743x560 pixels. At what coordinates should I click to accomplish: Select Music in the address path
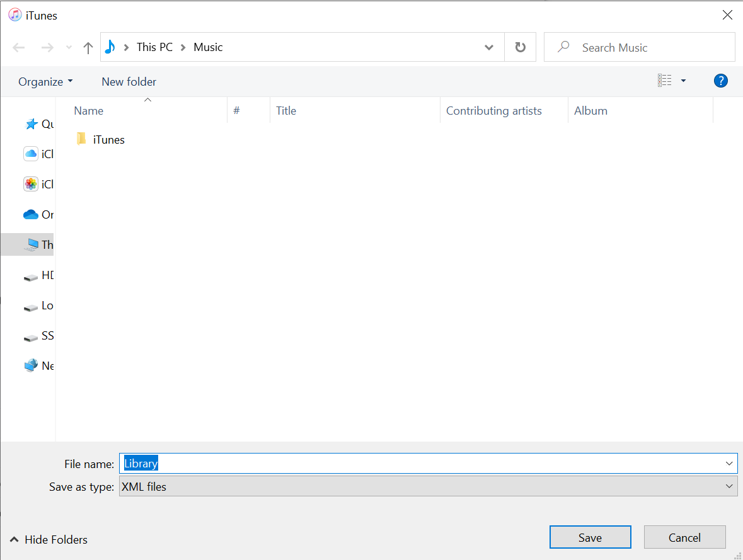tap(208, 47)
